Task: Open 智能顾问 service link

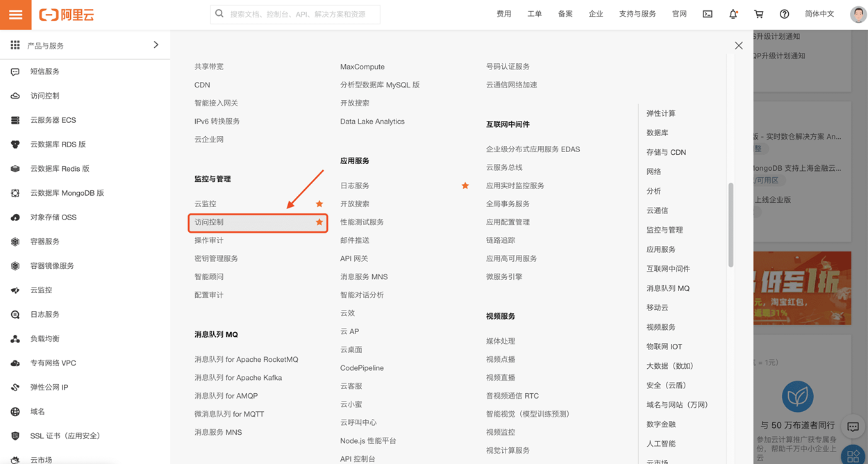Action: (x=209, y=276)
